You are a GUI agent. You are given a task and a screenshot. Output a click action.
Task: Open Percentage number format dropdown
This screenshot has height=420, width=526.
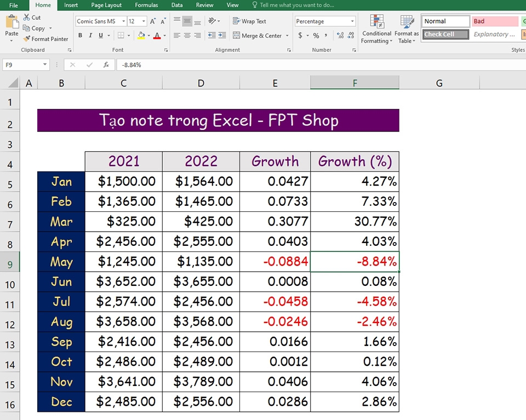pyautogui.click(x=352, y=21)
